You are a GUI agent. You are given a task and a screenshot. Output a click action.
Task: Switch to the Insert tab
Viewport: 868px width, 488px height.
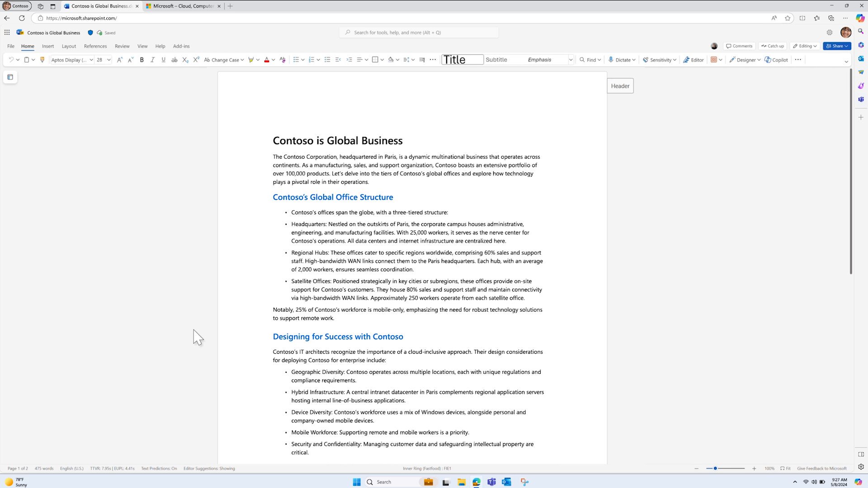[x=48, y=46]
